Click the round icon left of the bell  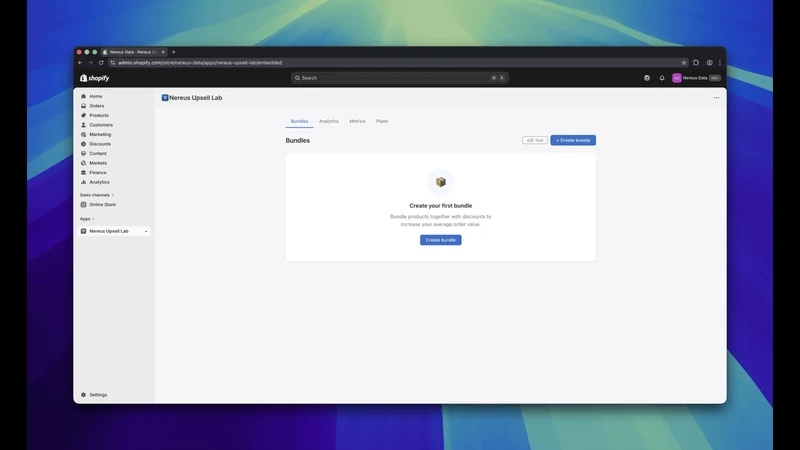tap(647, 78)
